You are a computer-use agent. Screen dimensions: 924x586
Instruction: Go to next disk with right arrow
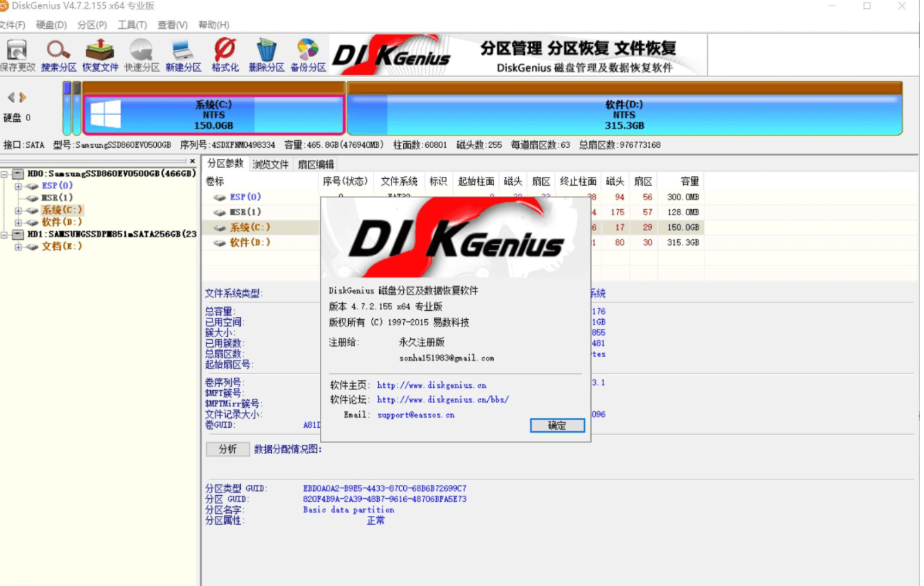(23, 98)
